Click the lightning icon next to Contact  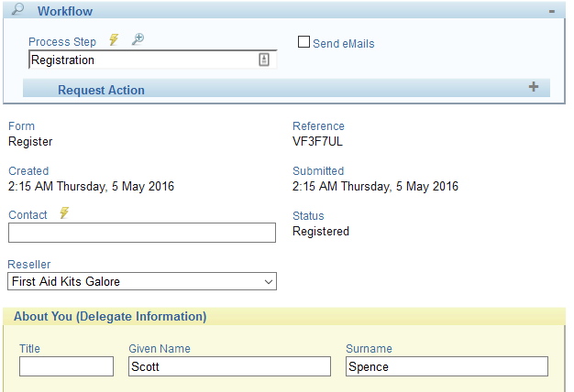[x=64, y=213]
